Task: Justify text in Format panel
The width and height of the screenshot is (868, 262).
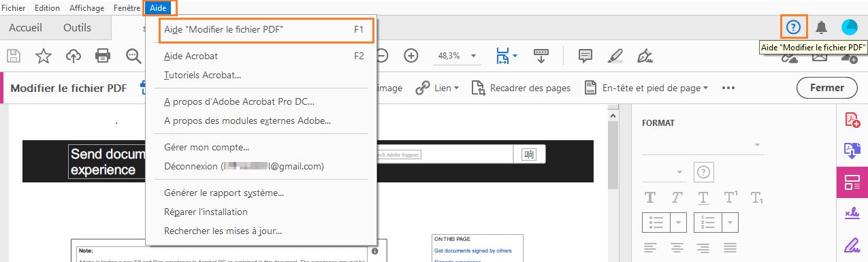Action: click(x=730, y=247)
